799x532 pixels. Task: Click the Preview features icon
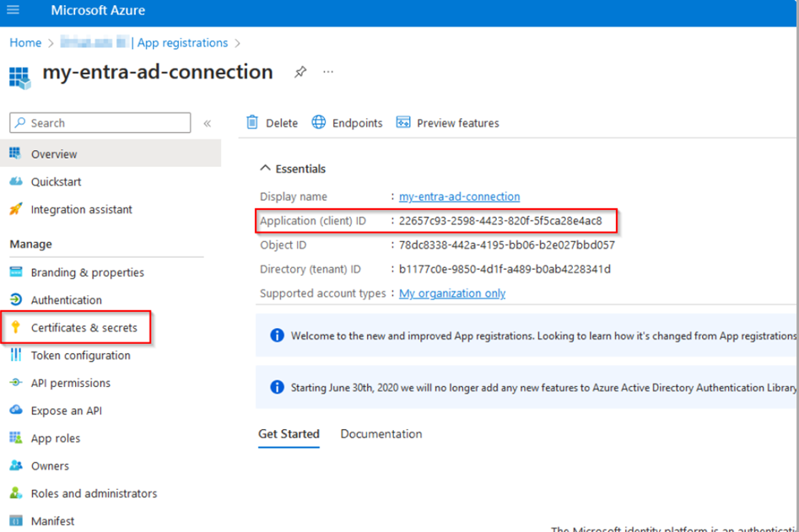pyautogui.click(x=403, y=122)
